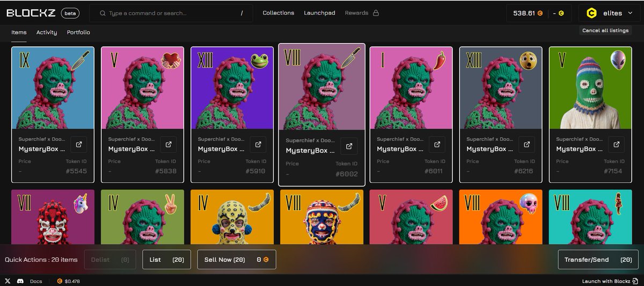Click the Blockz logo
This screenshot has width=644, height=286.
point(31,13)
